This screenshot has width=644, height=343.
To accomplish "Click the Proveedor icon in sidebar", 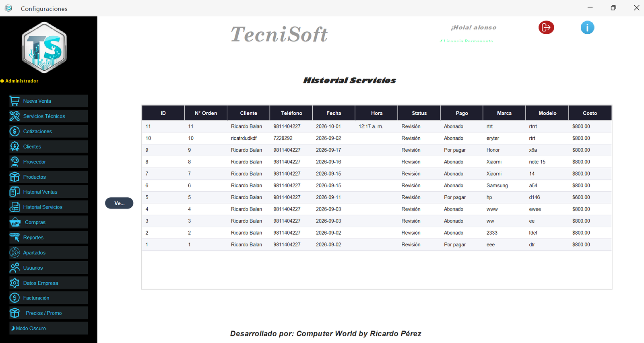I will 14,161.
